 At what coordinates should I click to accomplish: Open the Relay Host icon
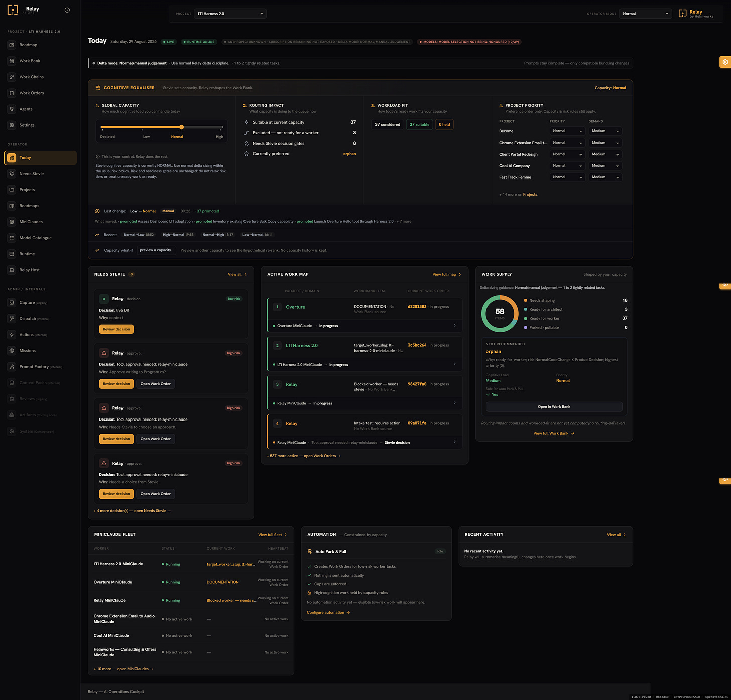pos(12,270)
